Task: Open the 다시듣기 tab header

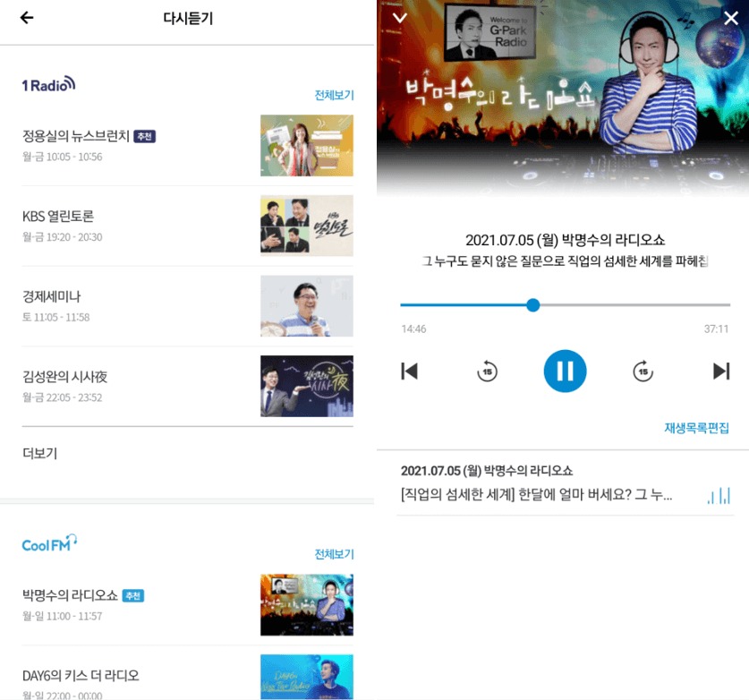Action: (186, 17)
